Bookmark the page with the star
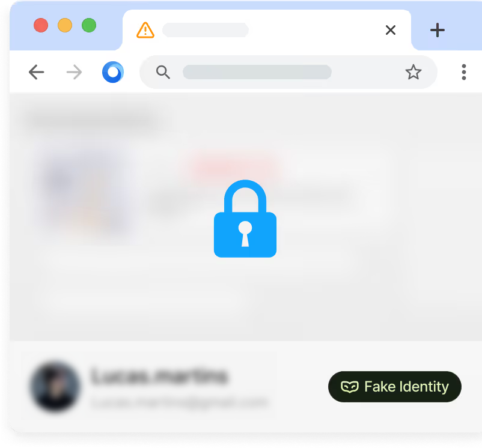Image resolution: width=482 pixels, height=448 pixels. coord(413,72)
